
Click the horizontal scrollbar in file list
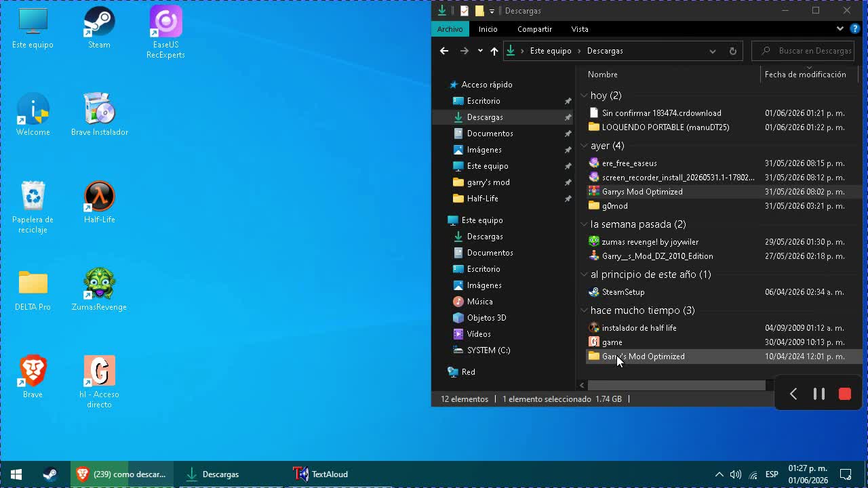pyautogui.click(x=676, y=385)
